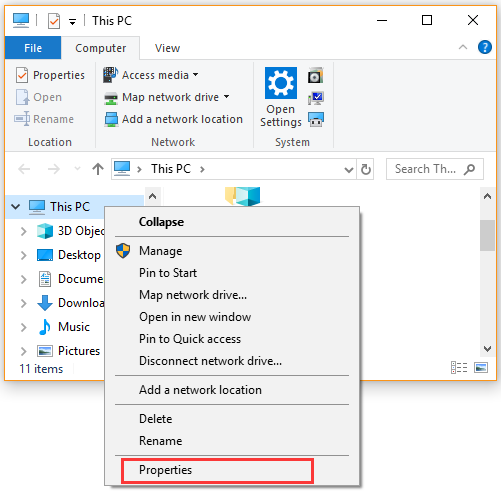The image size is (501, 492).
Task: Collapse the ribbon with the up chevron
Action: [463, 47]
